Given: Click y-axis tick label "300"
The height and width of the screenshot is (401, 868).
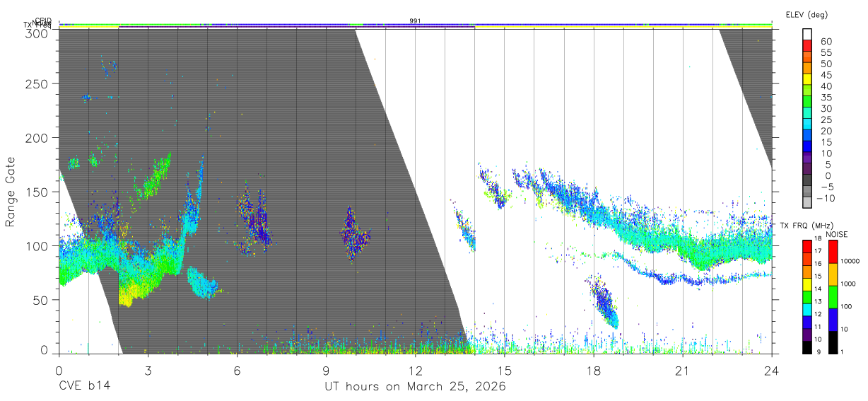Looking at the screenshot, I should (x=37, y=33).
